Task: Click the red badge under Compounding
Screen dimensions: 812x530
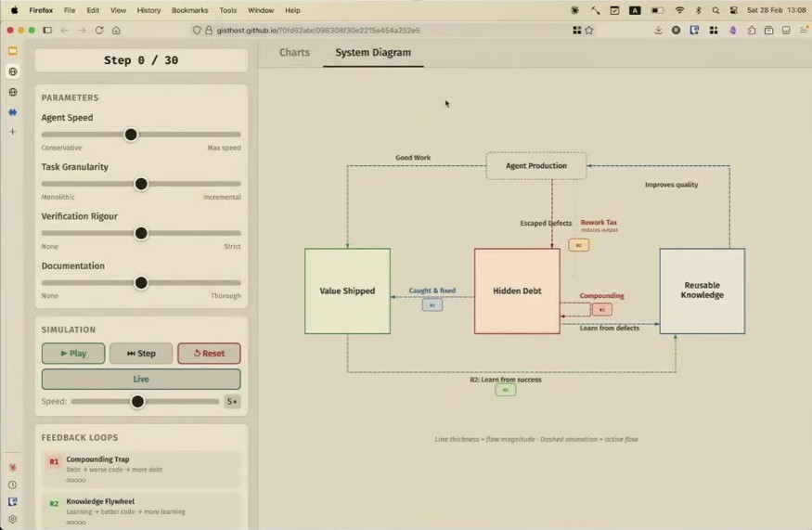Action: point(601,310)
